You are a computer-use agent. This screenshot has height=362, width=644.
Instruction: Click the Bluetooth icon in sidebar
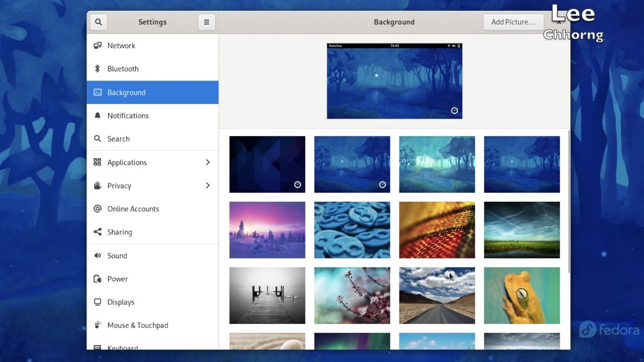pyautogui.click(x=98, y=69)
